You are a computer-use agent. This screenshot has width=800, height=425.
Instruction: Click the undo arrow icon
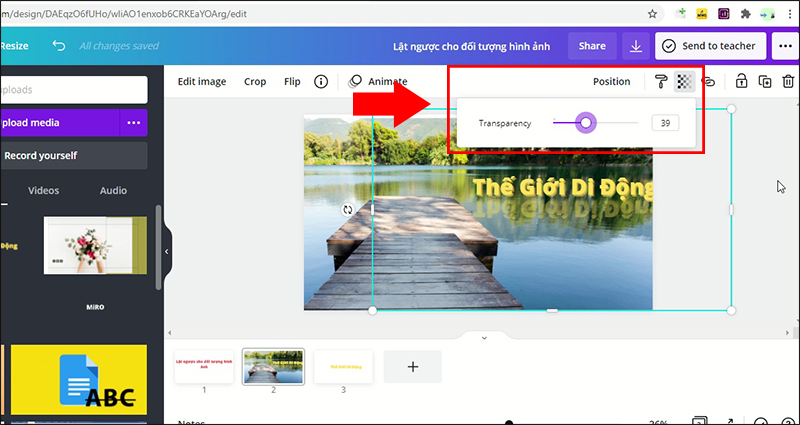pos(59,46)
